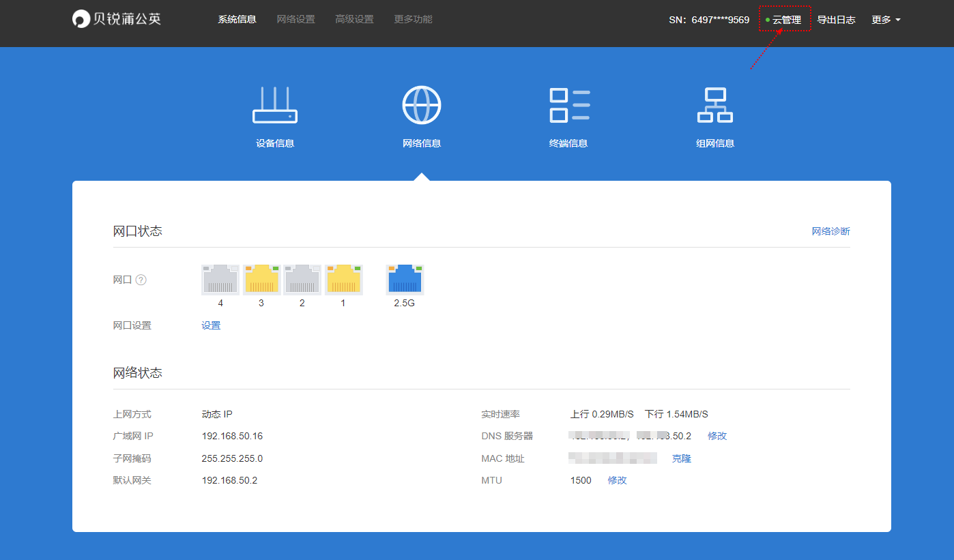Select the 网络信息 globe icon
954x560 pixels.
(x=422, y=106)
